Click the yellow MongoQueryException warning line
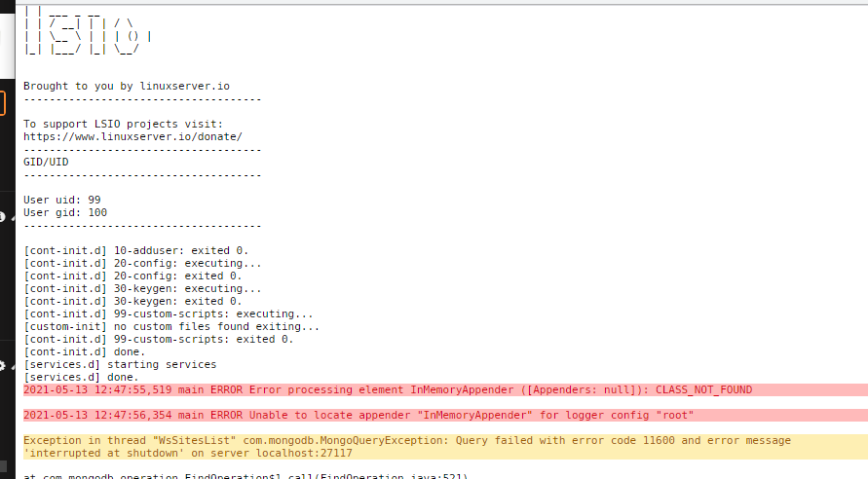 445,441
